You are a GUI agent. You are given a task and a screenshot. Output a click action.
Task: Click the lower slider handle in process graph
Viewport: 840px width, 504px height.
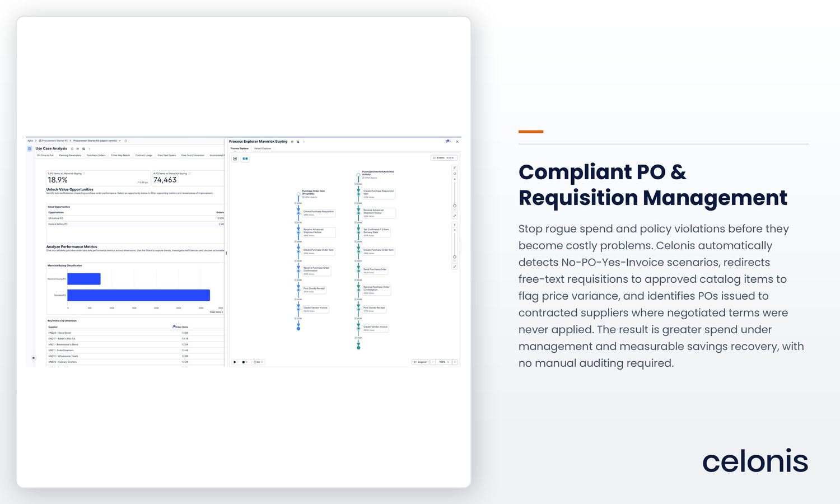(455, 257)
